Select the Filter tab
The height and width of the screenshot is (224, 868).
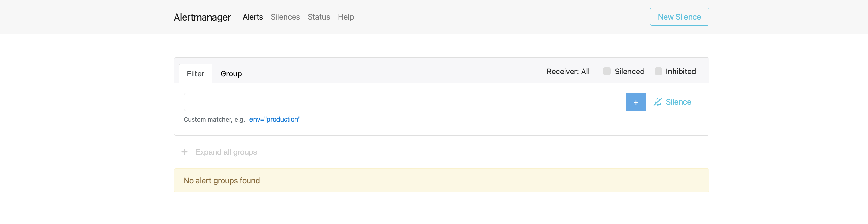(195, 74)
